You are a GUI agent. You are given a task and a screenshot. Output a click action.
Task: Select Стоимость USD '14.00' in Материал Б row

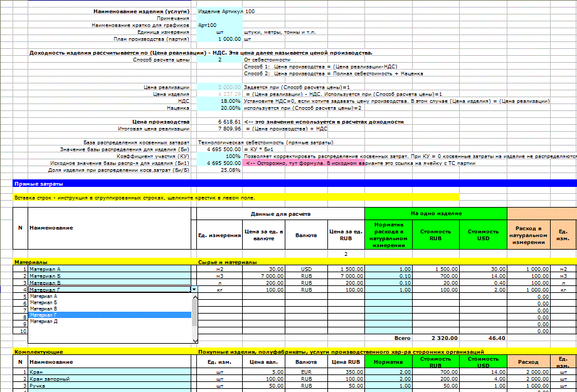(483, 276)
